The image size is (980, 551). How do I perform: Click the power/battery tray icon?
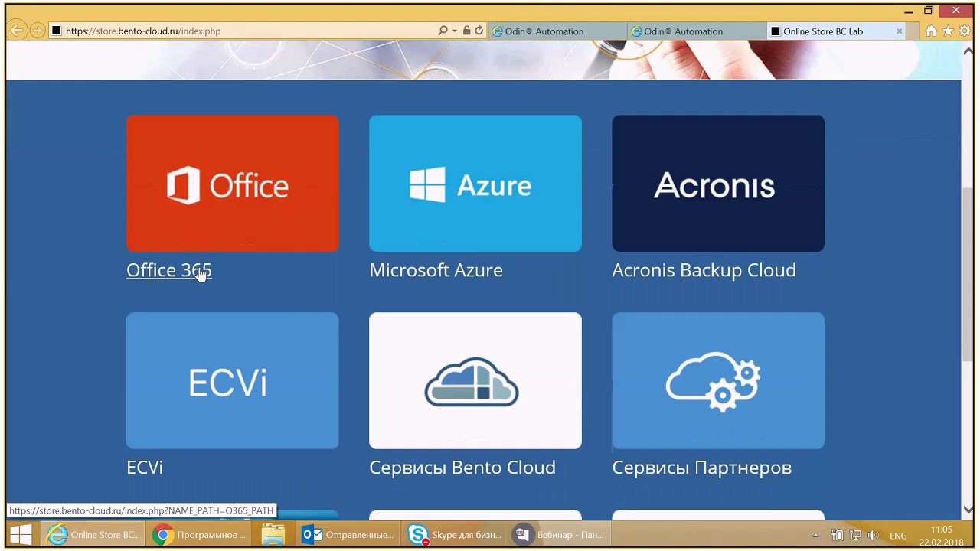[x=838, y=536]
